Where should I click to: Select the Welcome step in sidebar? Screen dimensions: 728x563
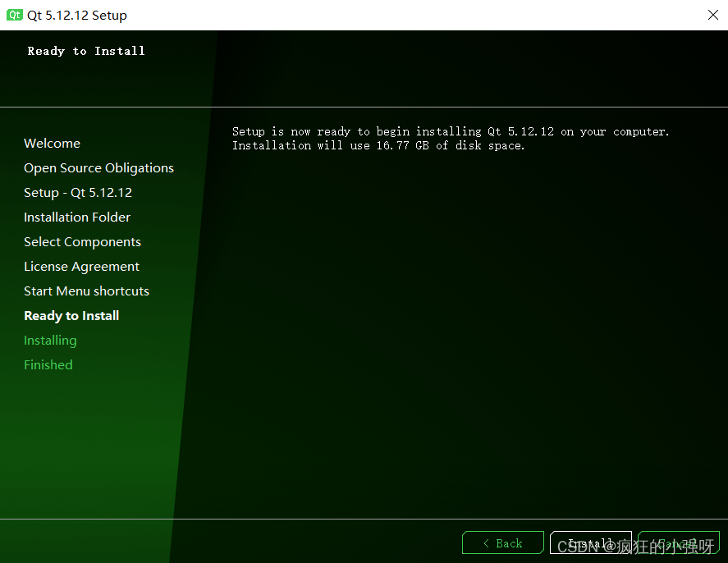coord(52,144)
